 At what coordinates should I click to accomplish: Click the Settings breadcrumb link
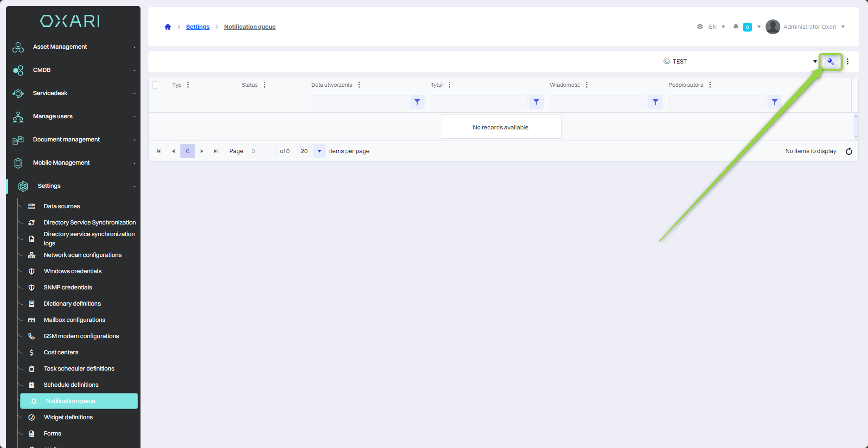(x=198, y=27)
